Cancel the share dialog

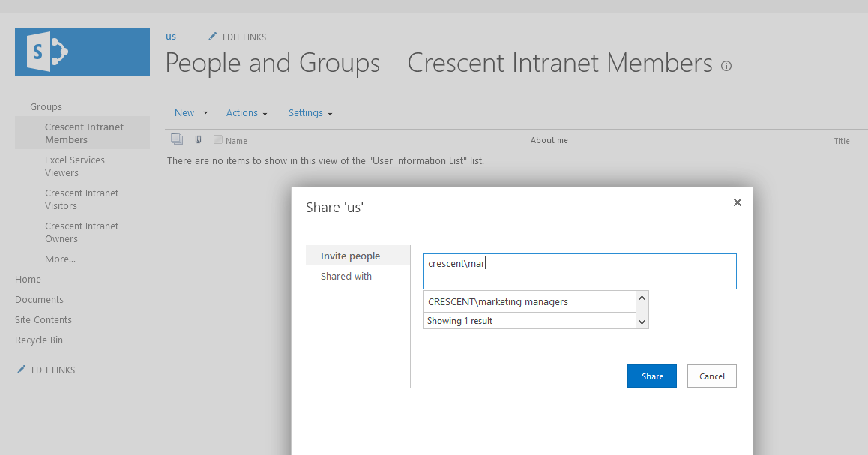[711, 376]
